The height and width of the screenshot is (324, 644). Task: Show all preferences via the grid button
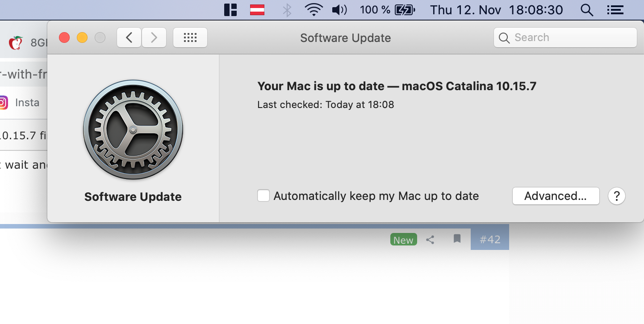(x=190, y=37)
